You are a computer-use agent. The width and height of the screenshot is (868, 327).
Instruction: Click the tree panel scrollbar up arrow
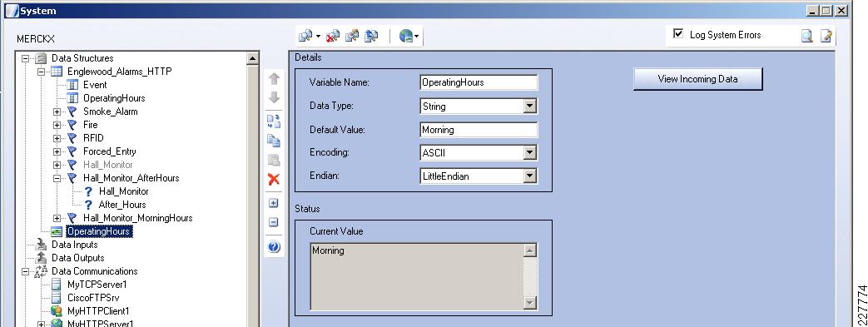(252, 58)
